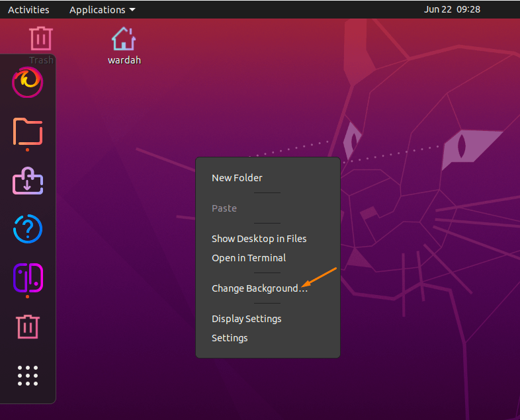Open Display Settings from context menu

(x=246, y=319)
